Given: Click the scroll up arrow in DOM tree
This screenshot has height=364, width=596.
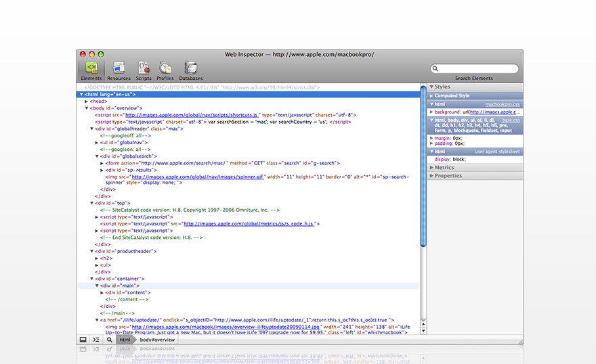Looking at the screenshot, I should click(x=423, y=325).
